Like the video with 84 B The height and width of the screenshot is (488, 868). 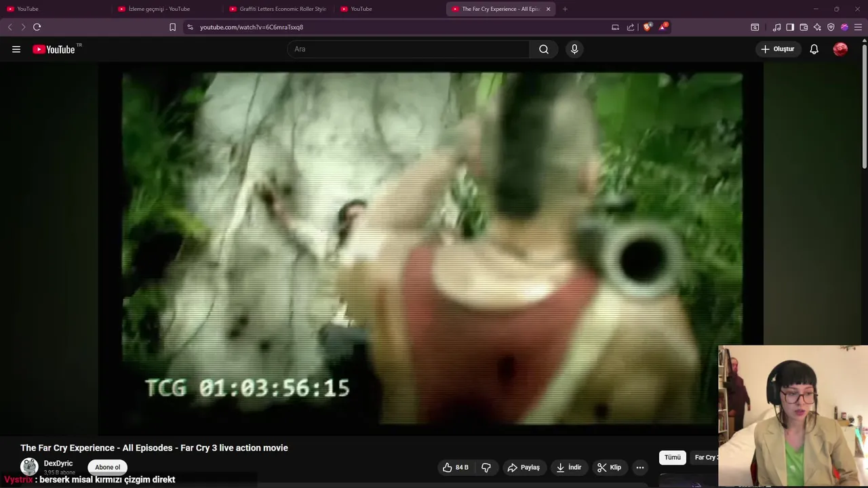[x=456, y=467]
